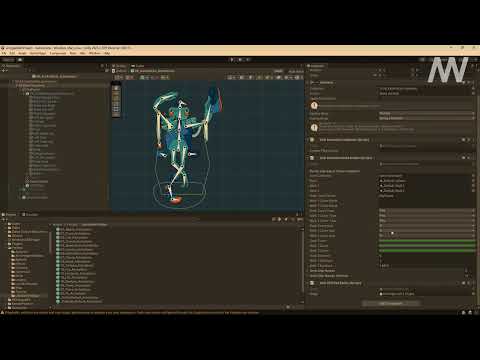Click the Search by Label icon in Project panel
Viewport: 480px width, 360px height.
(286, 219)
